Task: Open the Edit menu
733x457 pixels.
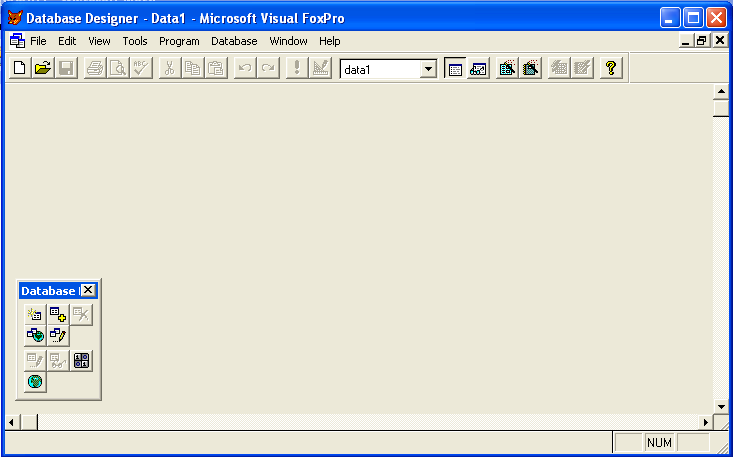Action: click(x=67, y=41)
